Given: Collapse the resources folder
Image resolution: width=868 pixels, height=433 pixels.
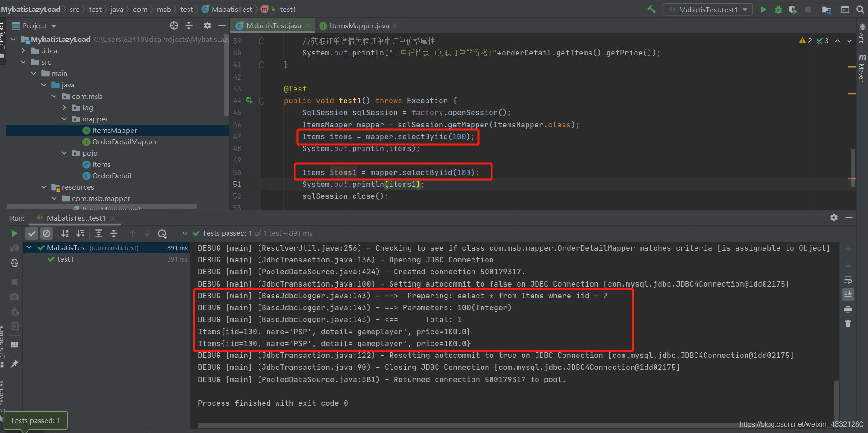Looking at the screenshot, I should 44,187.
